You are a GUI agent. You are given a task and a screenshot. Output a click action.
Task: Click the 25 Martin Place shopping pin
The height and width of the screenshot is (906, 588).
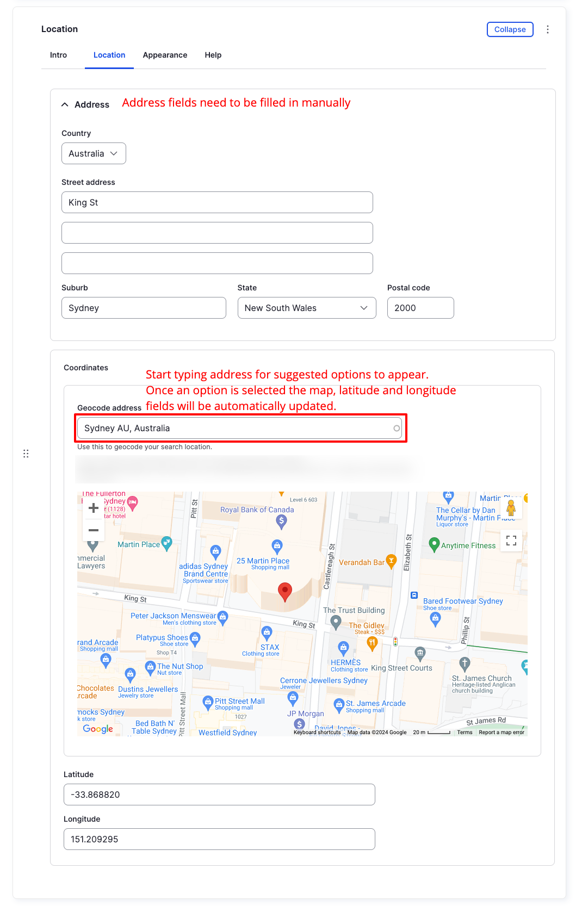click(x=277, y=547)
